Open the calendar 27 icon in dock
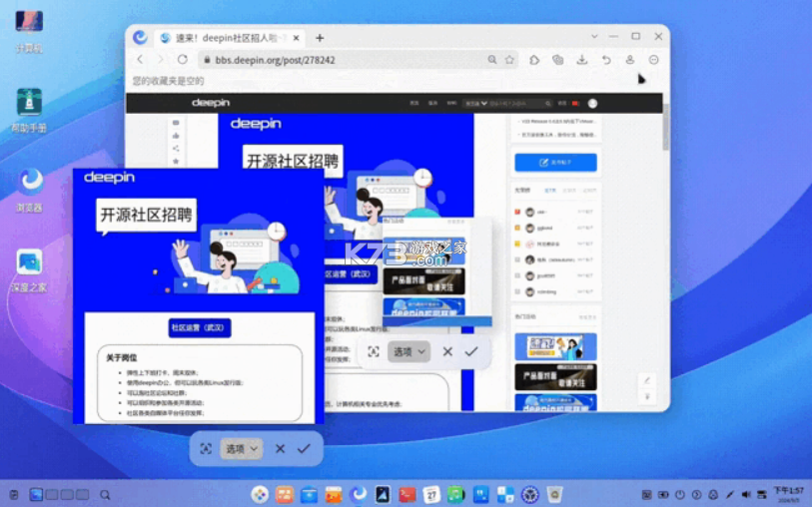The height and width of the screenshot is (507, 812). (430, 495)
